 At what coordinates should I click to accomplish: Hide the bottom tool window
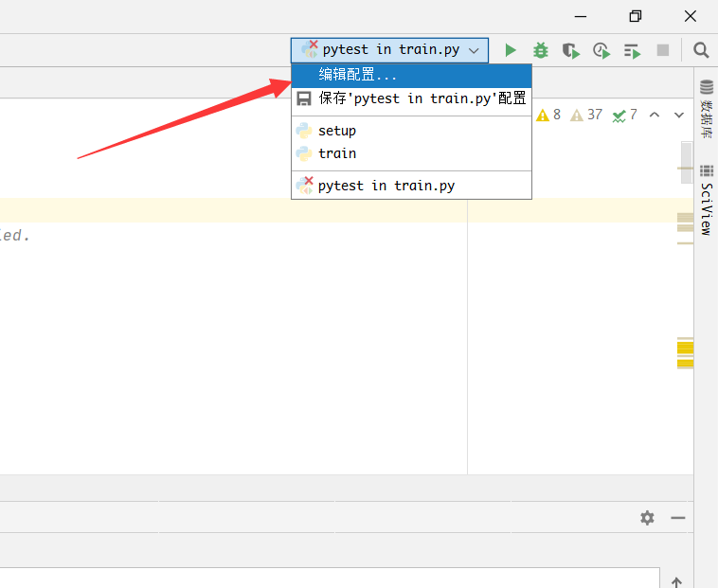click(677, 518)
